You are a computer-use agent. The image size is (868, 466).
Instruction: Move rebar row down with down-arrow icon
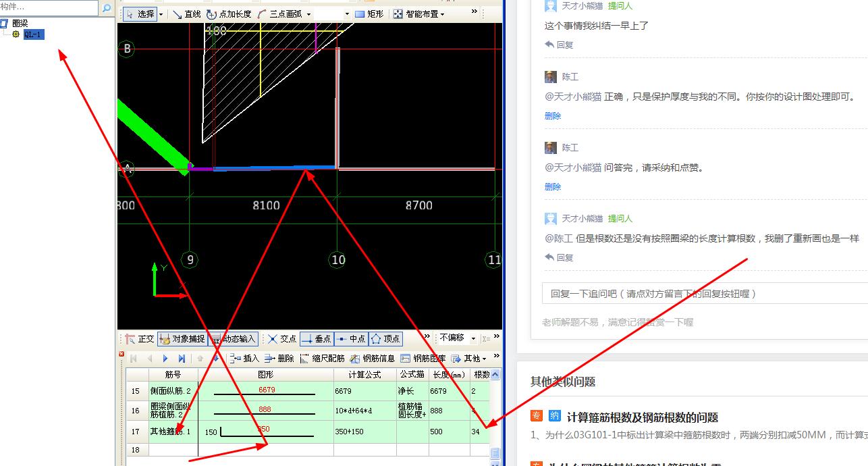tap(216, 359)
